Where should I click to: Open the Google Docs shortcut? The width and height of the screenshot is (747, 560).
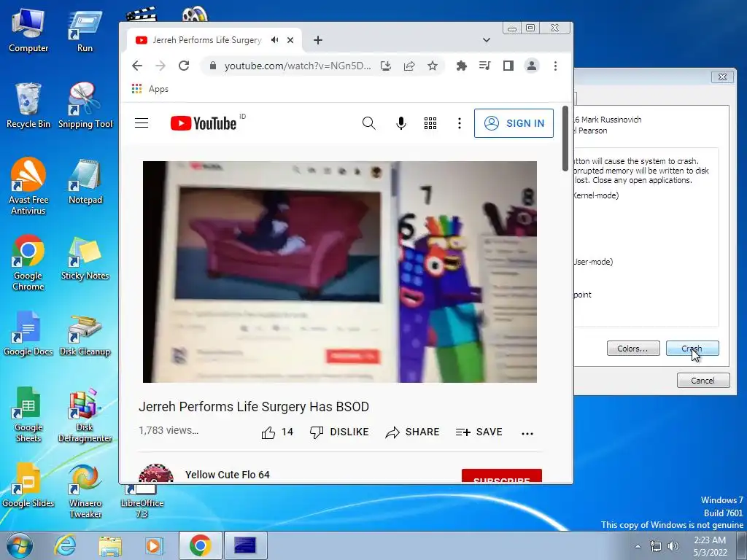[x=28, y=333]
